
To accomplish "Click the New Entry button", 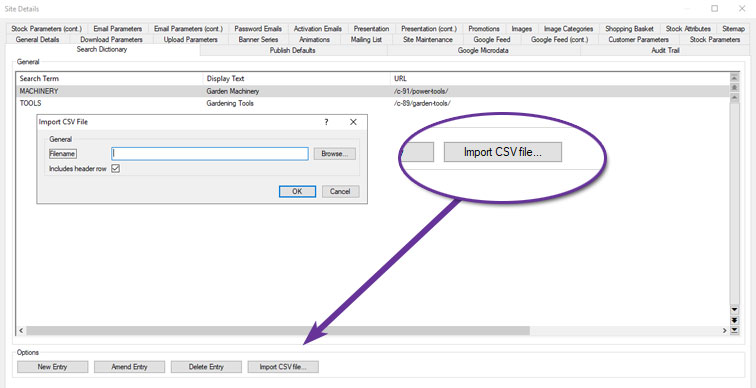I will (53, 367).
